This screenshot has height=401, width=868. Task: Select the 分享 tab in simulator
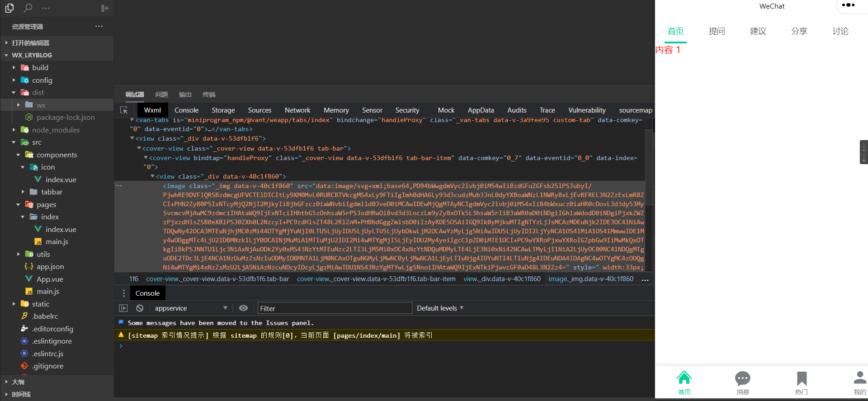[799, 31]
